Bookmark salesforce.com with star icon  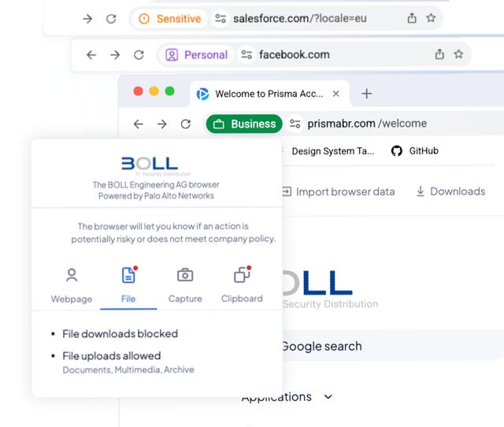[x=431, y=18]
